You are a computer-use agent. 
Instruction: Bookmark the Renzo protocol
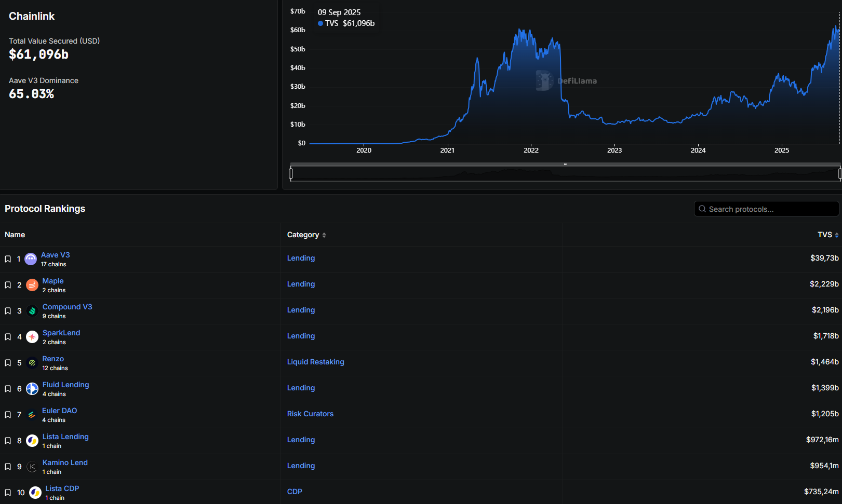pos(8,363)
